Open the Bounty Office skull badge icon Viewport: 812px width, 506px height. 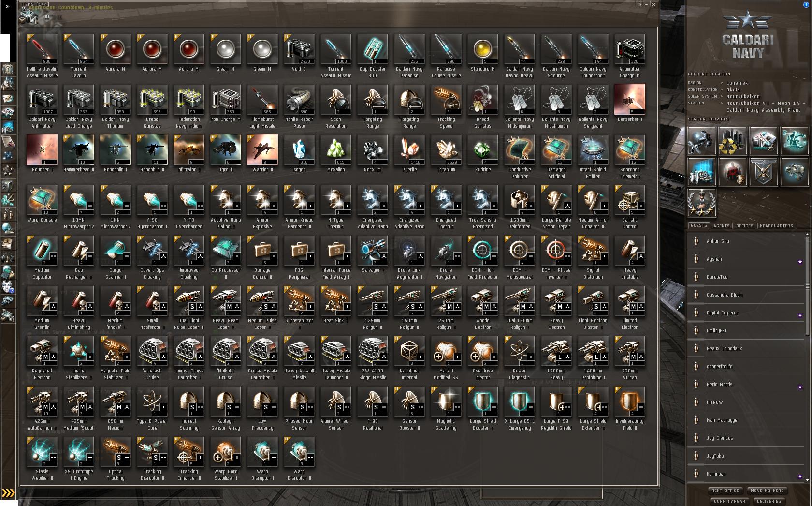coord(764,172)
